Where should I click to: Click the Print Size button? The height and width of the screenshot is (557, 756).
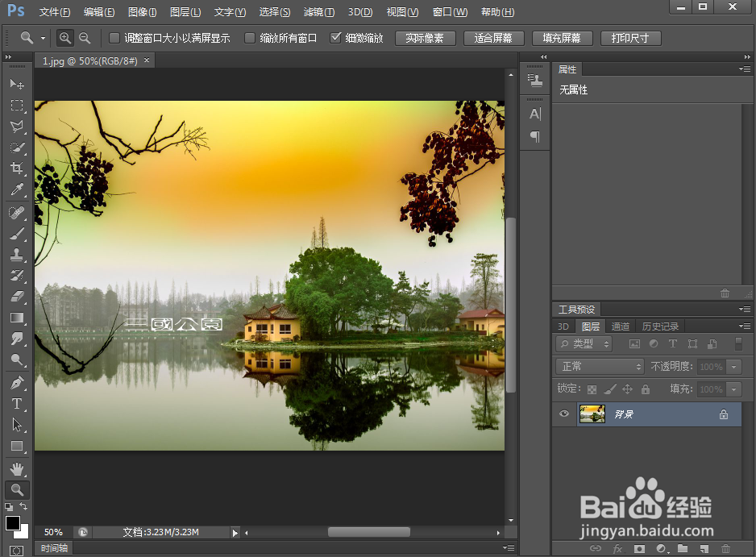point(630,38)
